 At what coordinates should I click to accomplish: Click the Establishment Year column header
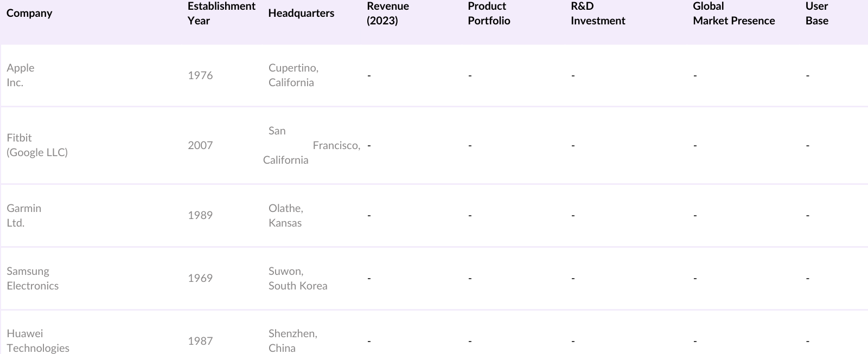(x=221, y=13)
